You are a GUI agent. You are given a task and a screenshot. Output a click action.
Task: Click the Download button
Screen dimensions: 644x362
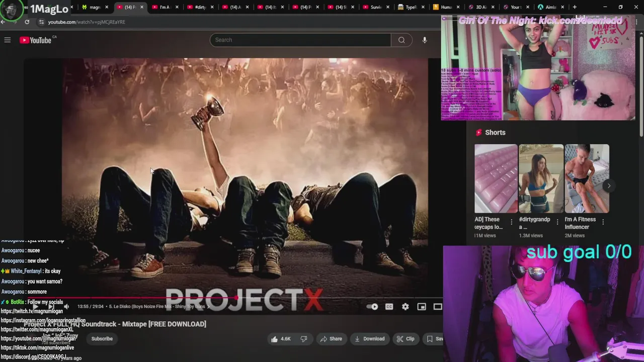pos(370,339)
